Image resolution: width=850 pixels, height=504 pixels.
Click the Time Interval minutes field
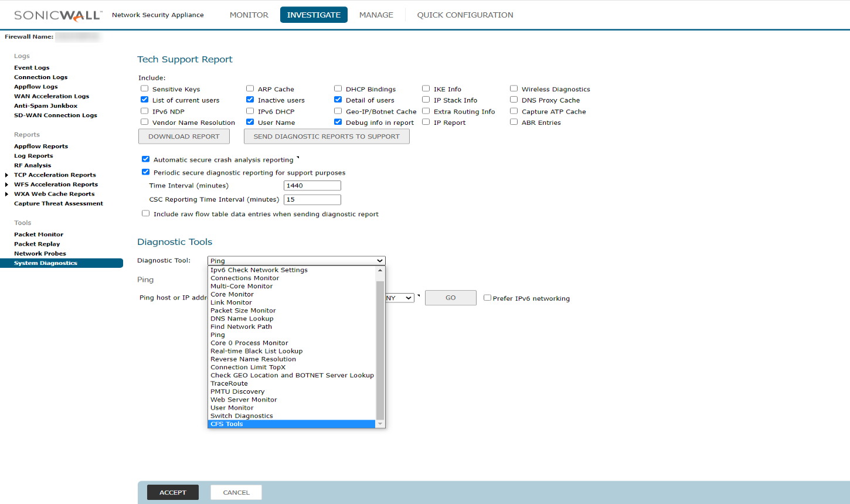pos(312,186)
